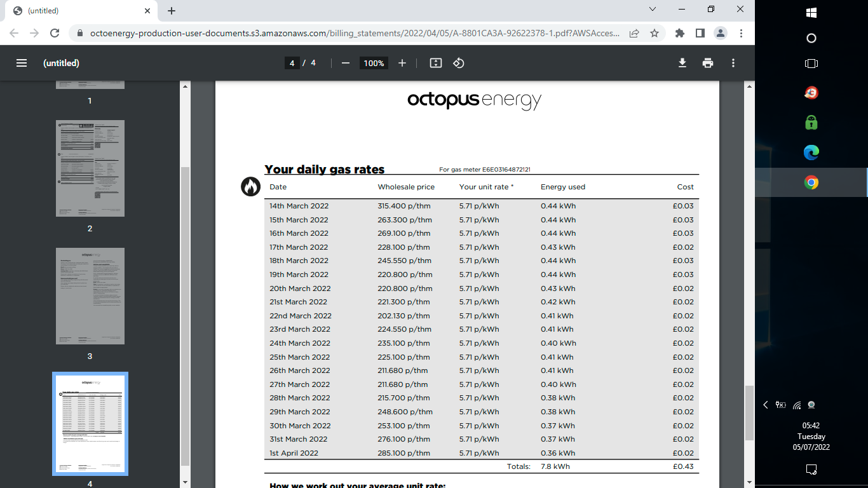Toggle fit to page icon
The image size is (868, 488).
coord(436,63)
